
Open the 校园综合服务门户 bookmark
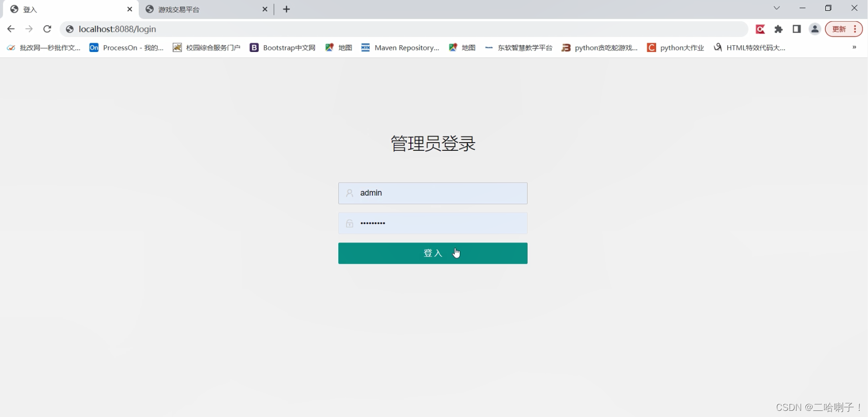pos(207,48)
